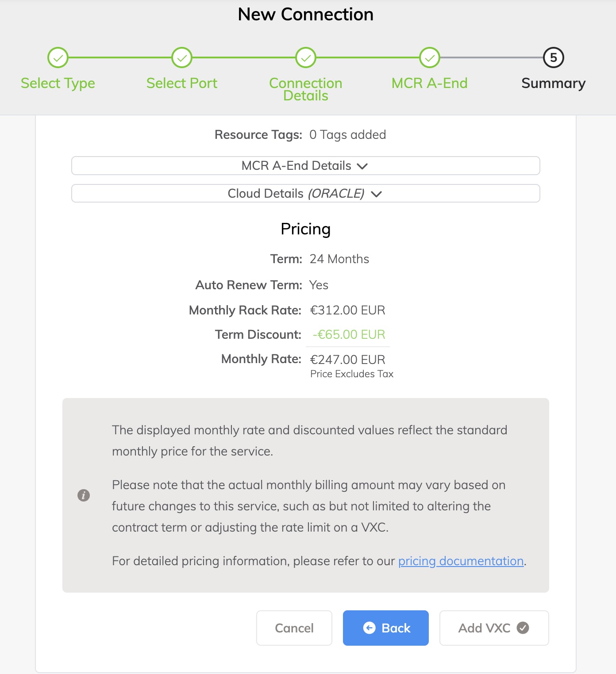Click the step 5 Summary circle icon
Viewport: 616px width, 674px height.
pyautogui.click(x=553, y=57)
